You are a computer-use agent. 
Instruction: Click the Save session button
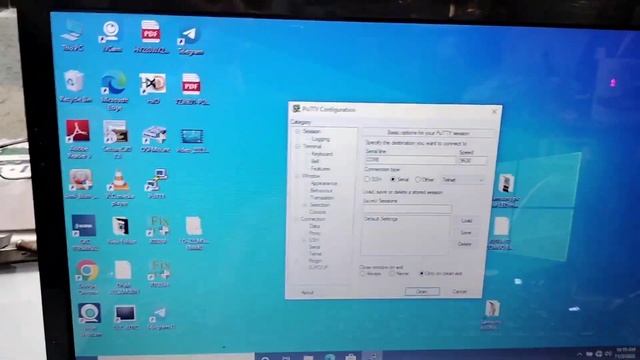click(x=466, y=232)
